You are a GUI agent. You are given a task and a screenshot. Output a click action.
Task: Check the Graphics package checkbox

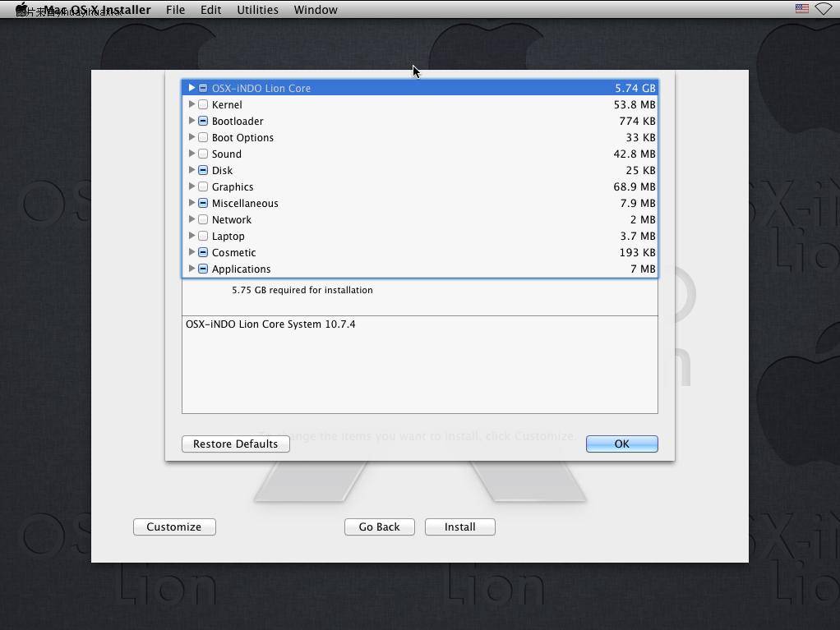pyautogui.click(x=203, y=186)
